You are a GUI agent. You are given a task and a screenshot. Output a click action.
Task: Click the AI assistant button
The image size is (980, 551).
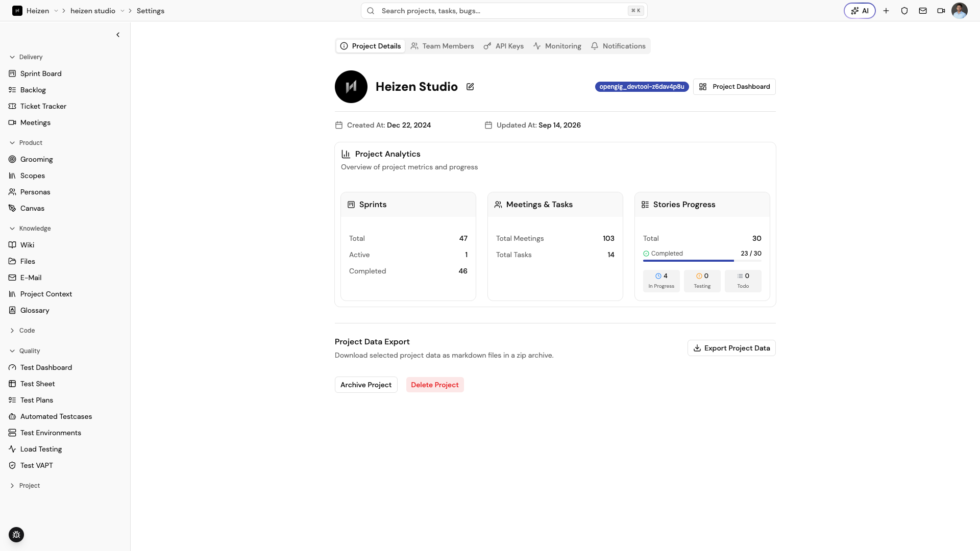[860, 11]
